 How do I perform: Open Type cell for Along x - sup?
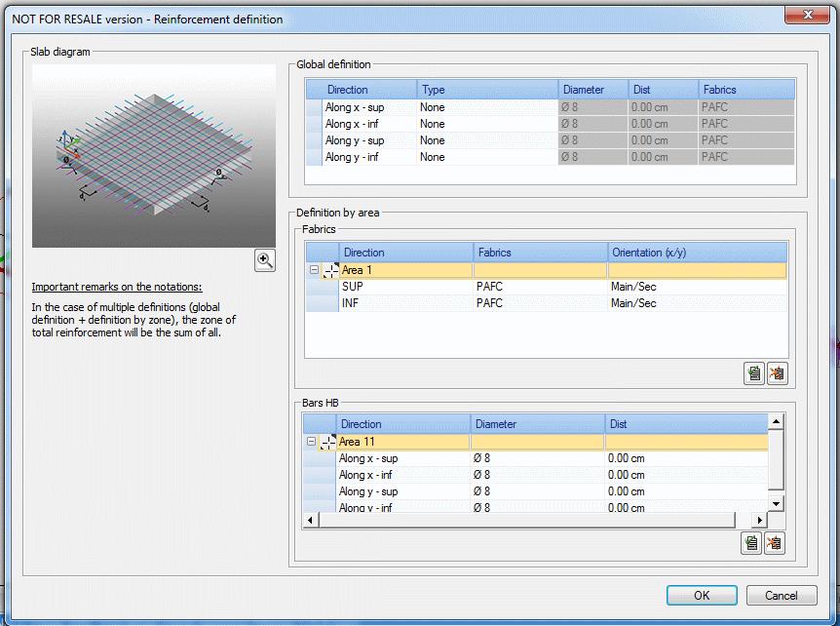coord(487,107)
